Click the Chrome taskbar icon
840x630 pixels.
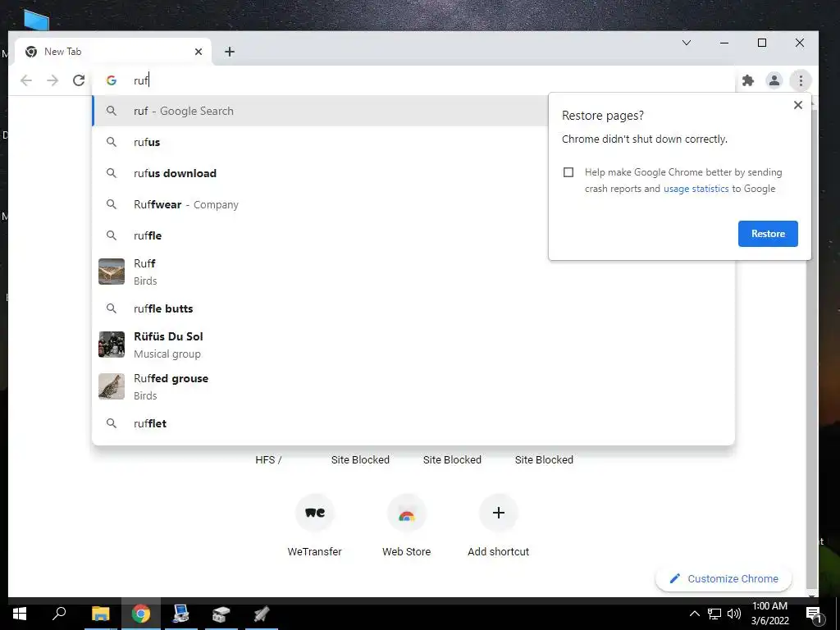point(141,614)
